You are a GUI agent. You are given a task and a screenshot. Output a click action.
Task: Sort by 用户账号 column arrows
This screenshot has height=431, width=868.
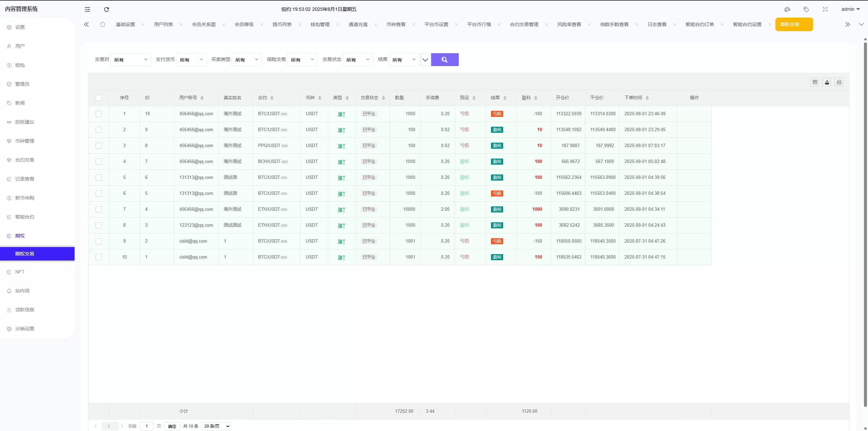[202, 98]
